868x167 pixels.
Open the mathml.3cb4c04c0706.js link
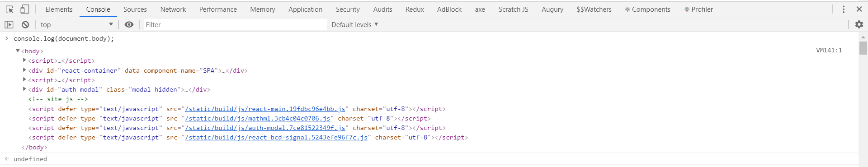click(258, 118)
